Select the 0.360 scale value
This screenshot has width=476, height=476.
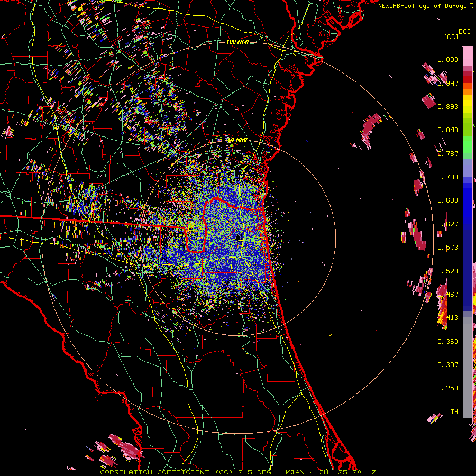point(448,342)
